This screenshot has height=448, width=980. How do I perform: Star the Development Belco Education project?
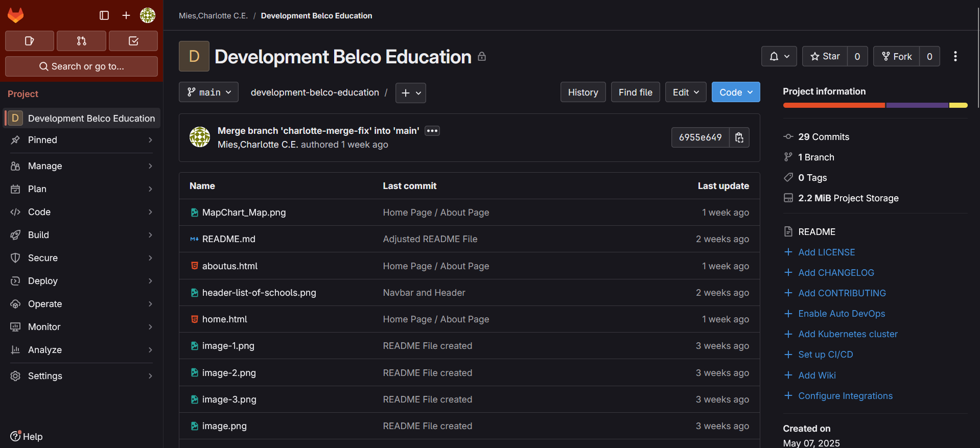click(x=825, y=56)
